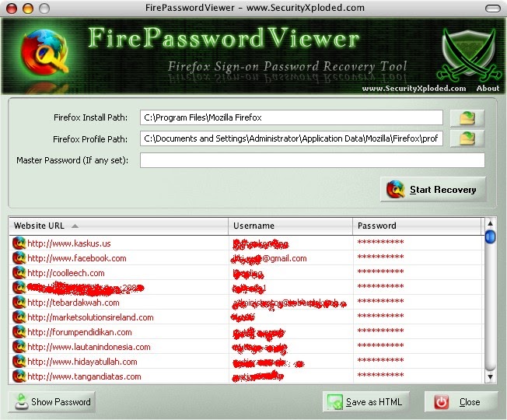The width and height of the screenshot is (507, 420).
Task: Focus the Master Password input field
Action: [x=312, y=160]
